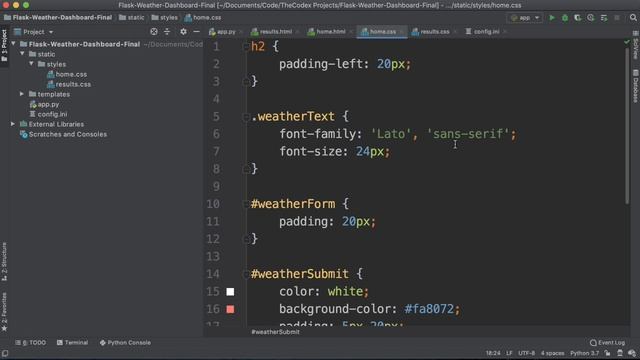Click the home.css breadcrumb in navigation bar
This screenshot has height=360, width=640.
(203, 18)
